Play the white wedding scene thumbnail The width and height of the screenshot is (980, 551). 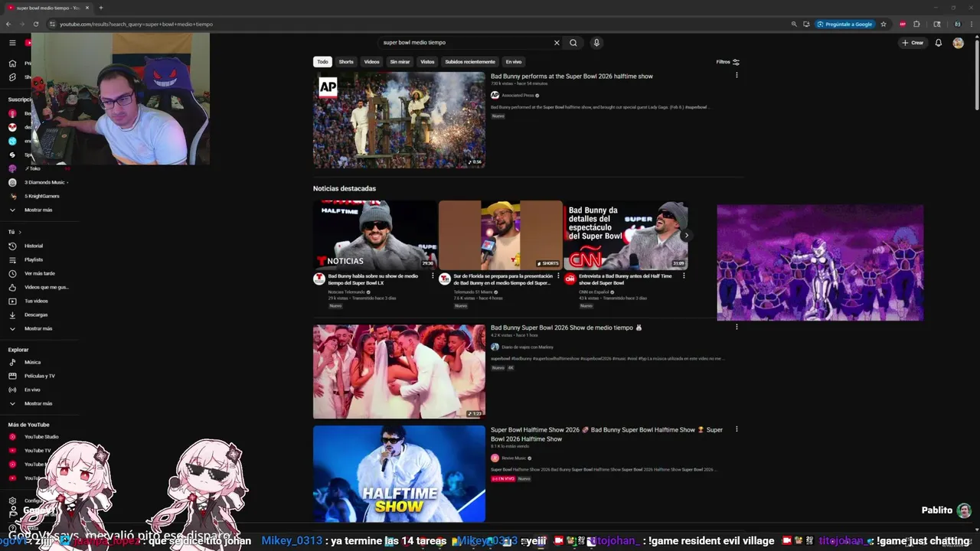click(399, 372)
